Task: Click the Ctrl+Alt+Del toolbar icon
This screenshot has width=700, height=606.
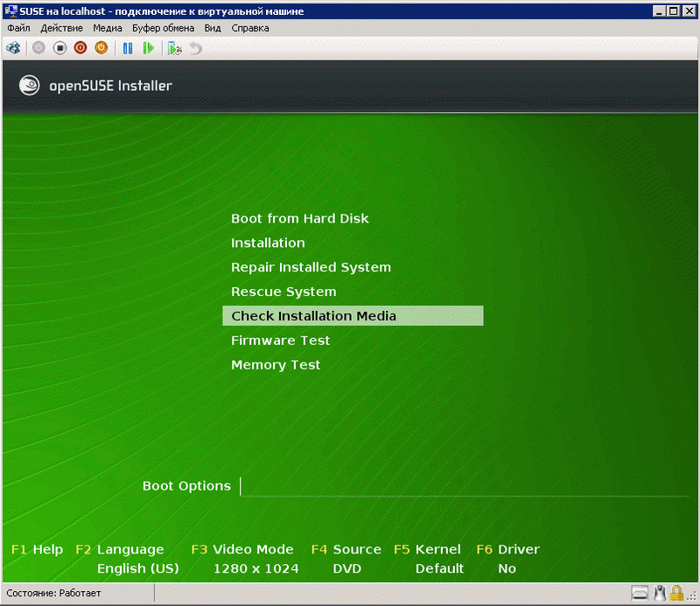Action: click(x=13, y=48)
